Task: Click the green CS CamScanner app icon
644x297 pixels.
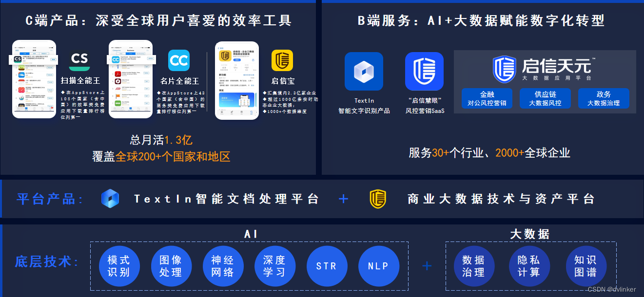Action: tap(79, 60)
